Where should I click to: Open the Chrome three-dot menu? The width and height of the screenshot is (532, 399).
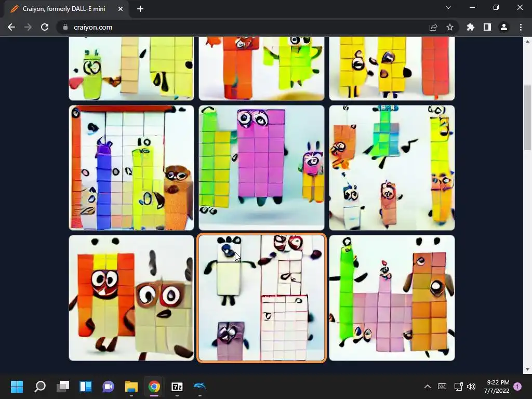click(x=521, y=27)
